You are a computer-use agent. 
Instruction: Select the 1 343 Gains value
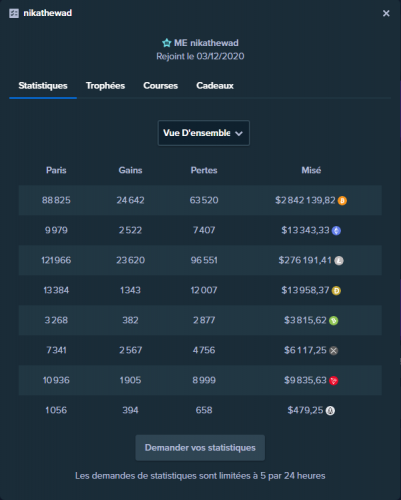(130, 290)
